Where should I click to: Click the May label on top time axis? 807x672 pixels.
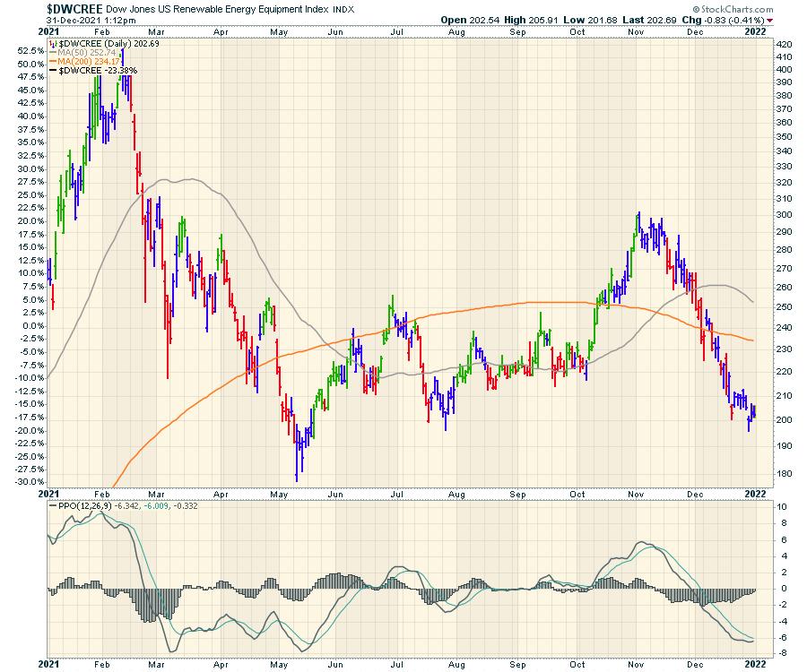click(274, 32)
